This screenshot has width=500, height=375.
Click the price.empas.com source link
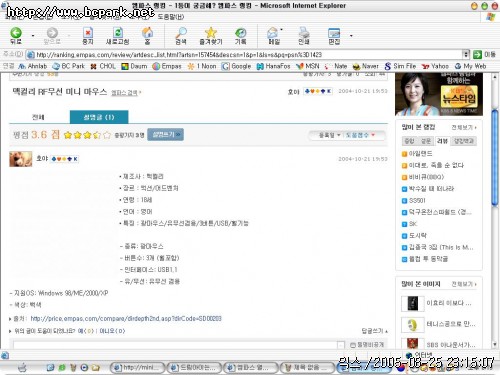click(126, 318)
